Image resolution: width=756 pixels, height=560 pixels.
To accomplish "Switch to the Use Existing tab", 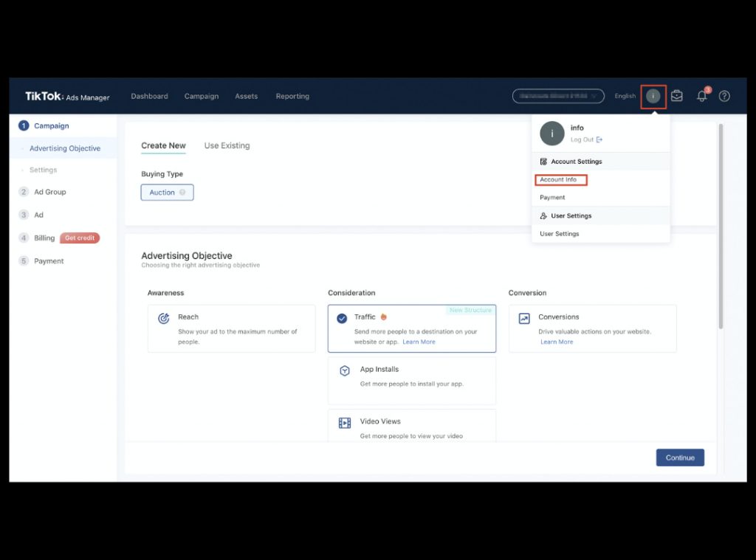I will click(x=227, y=145).
